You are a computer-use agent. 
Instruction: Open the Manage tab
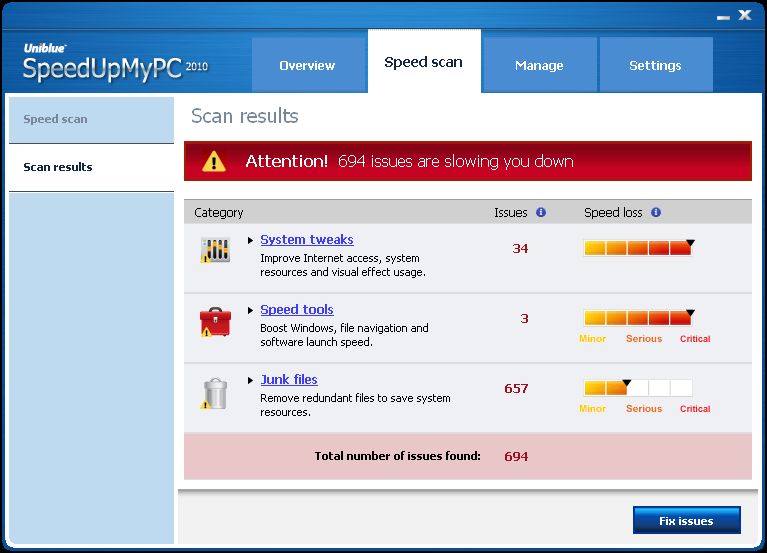[539, 65]
